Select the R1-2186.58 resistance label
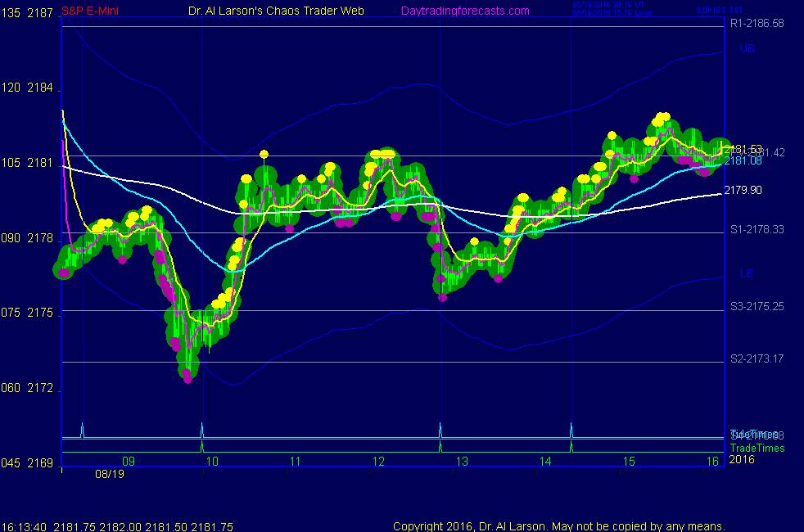Screen dimensions: 804x532 757,23
